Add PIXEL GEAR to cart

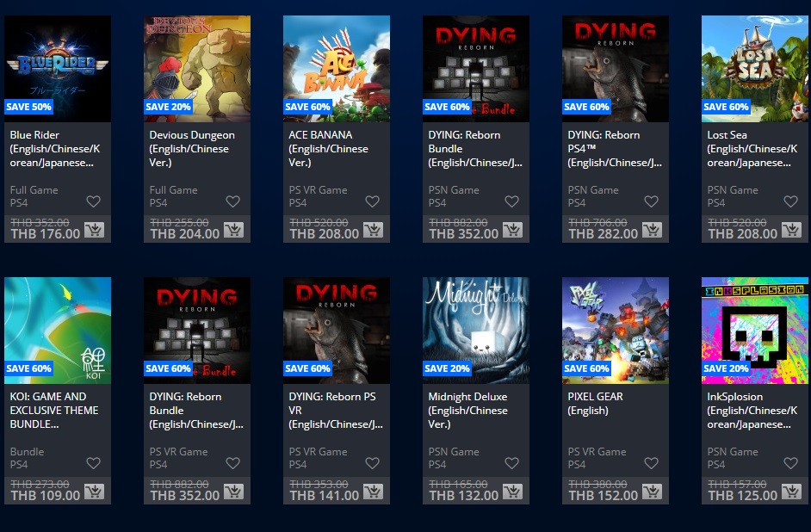click(x=653, y=492)
